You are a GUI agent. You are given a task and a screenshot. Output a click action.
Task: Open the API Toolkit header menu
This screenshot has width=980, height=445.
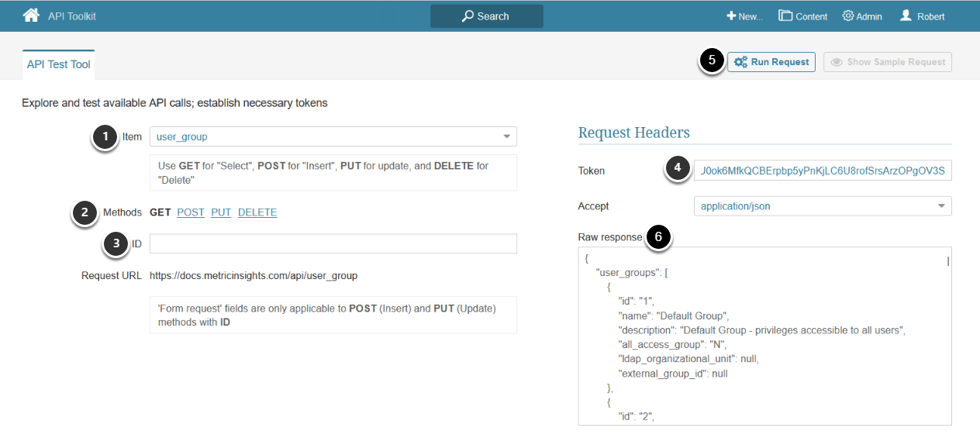[x=72, y=16]
